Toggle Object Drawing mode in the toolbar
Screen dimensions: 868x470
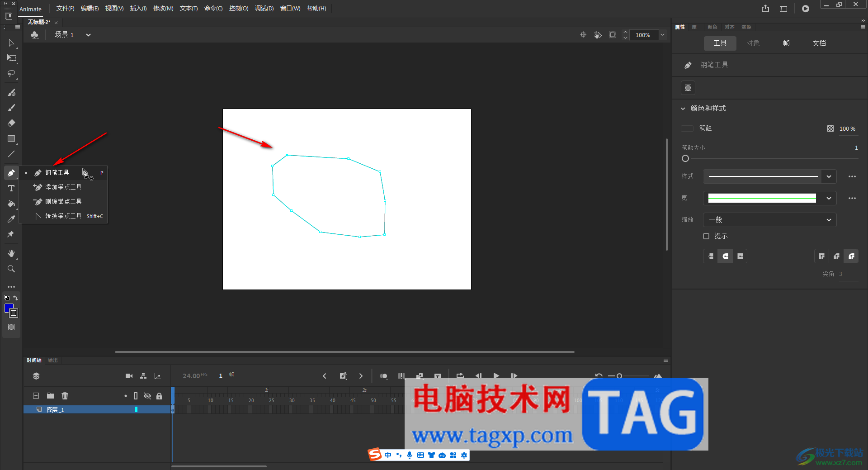click(x=11, y=327)
